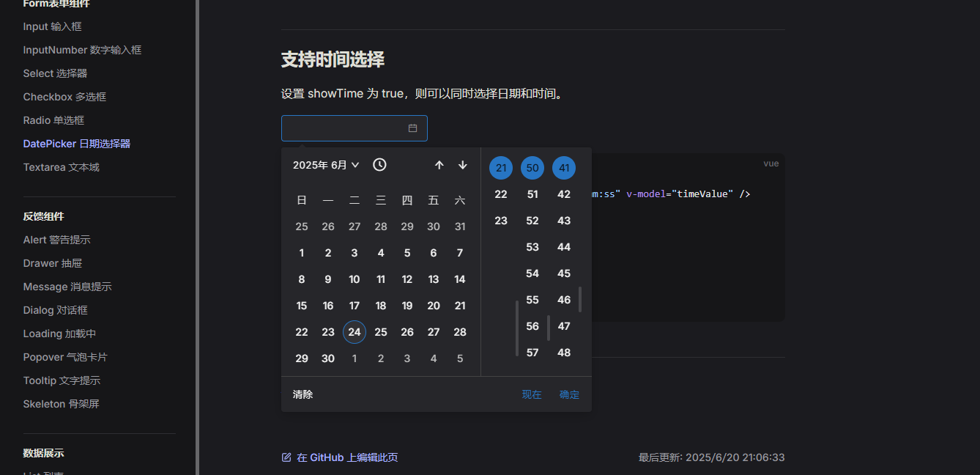Open Checkbox 多选框 sidebar page

64,97
